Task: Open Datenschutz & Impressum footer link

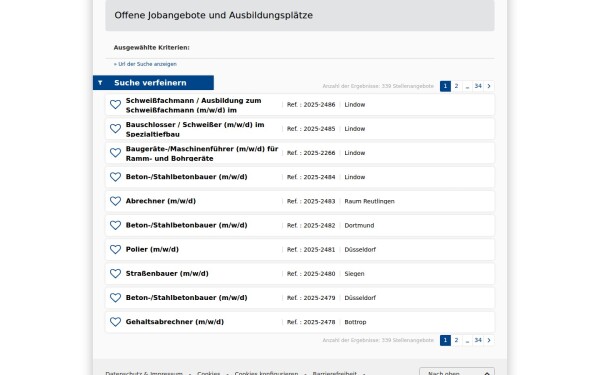Action: [x=144, y=373]
